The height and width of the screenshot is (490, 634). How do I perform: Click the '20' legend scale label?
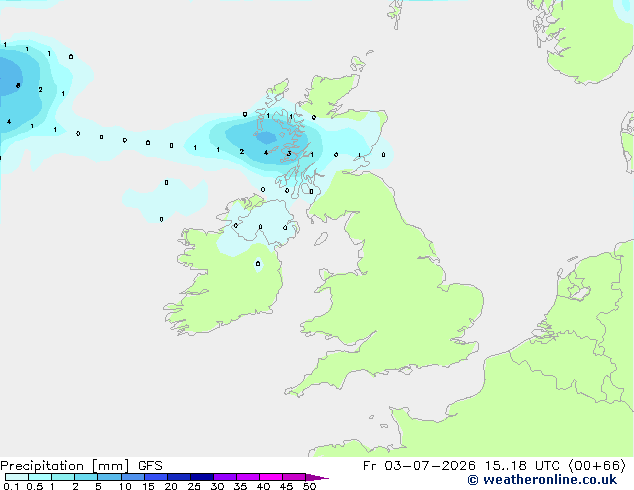coord(171,486)
